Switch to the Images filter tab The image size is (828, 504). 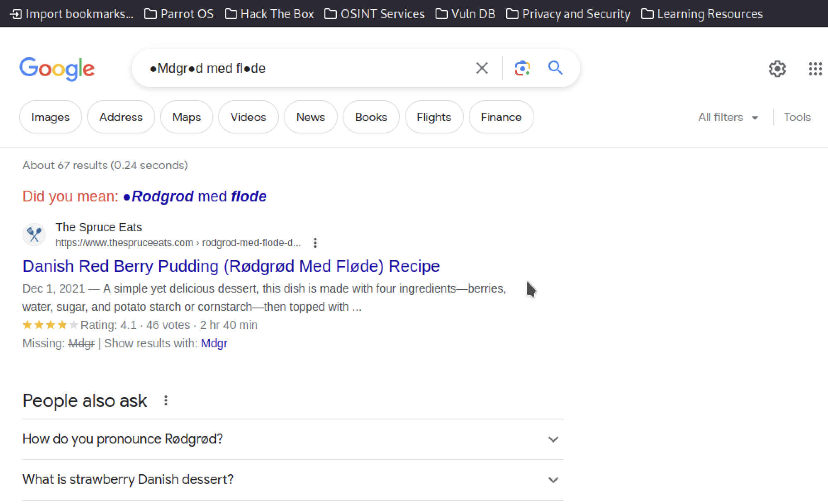tap(51, 117)
